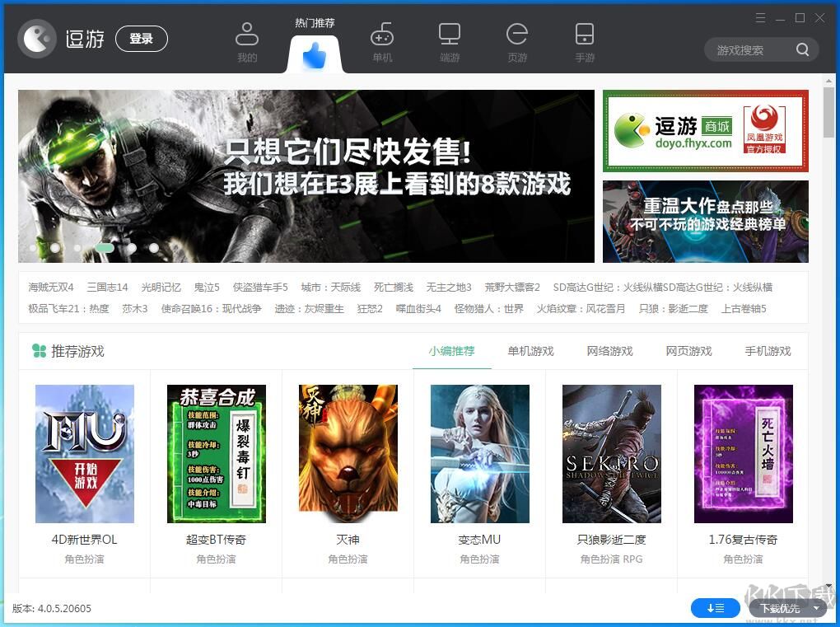The width and height of the screenshot is (840, 627).
Task: Switch to the 单机游戏 tab
Action: click(x=530, y=350)
